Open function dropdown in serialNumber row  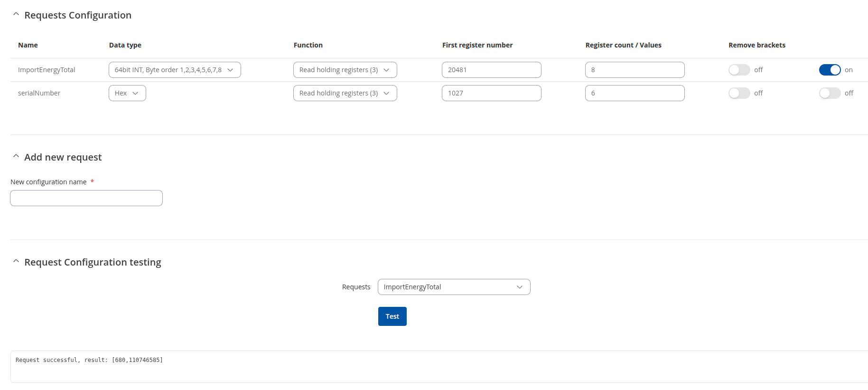[345, 93]
